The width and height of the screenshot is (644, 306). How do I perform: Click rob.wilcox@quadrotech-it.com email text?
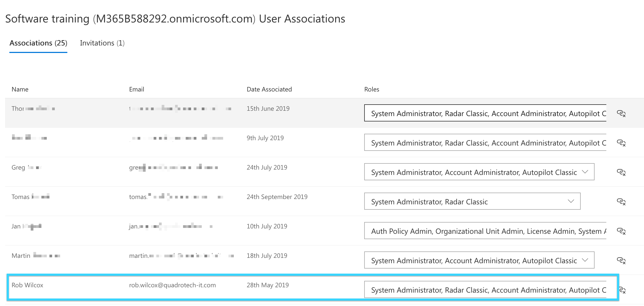pos(172,285)
